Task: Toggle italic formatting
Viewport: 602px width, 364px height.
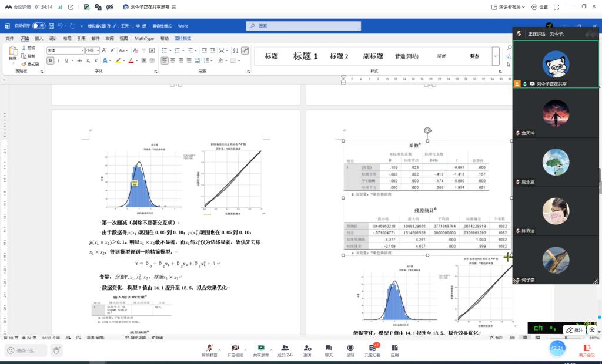Action: click(x=58, y=60)
